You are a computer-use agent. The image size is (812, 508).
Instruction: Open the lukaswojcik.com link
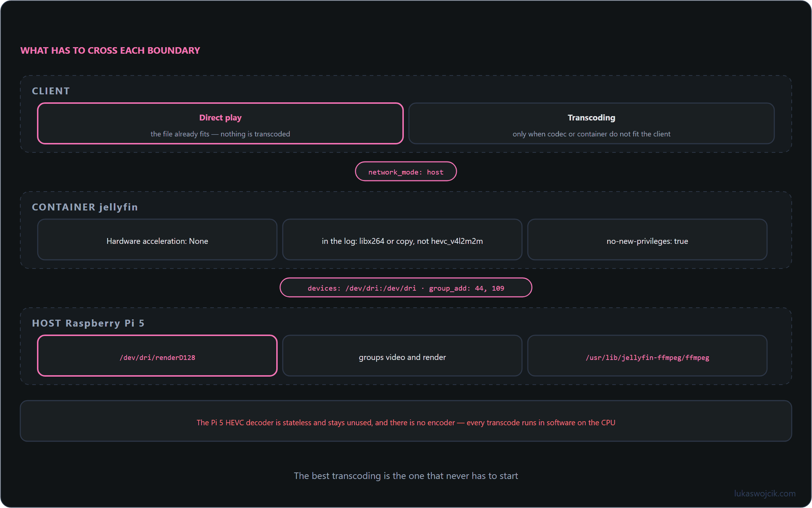pos(765,493)
